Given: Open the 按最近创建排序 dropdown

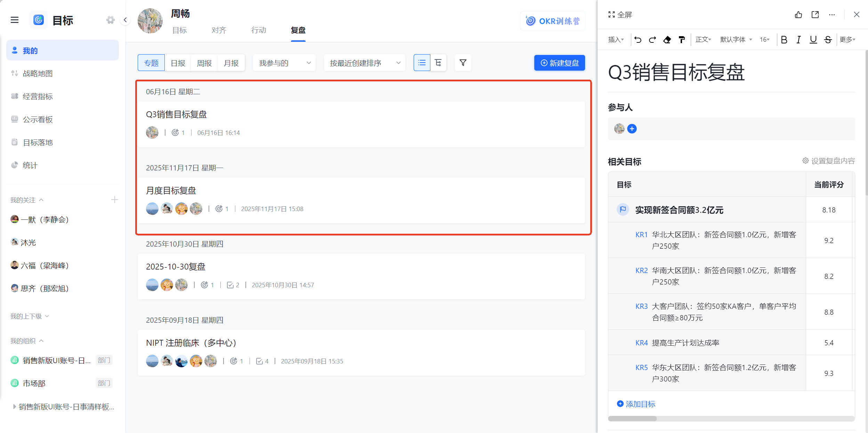Looking at the screenshot, I should [365, 63].
